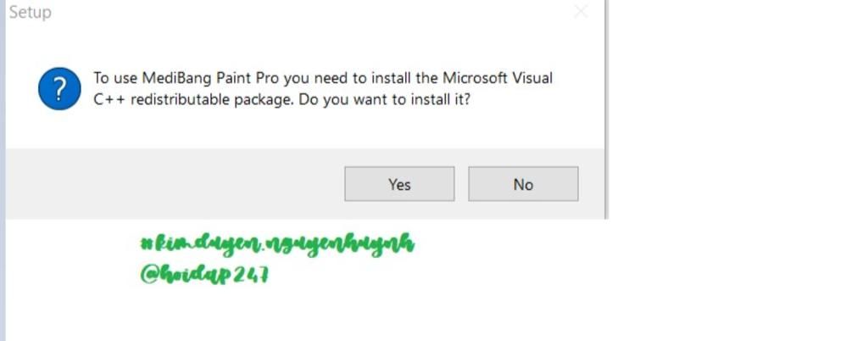Click the Setup window title text
This screenshot has width=868, height=341.
(x=31, y=12)
